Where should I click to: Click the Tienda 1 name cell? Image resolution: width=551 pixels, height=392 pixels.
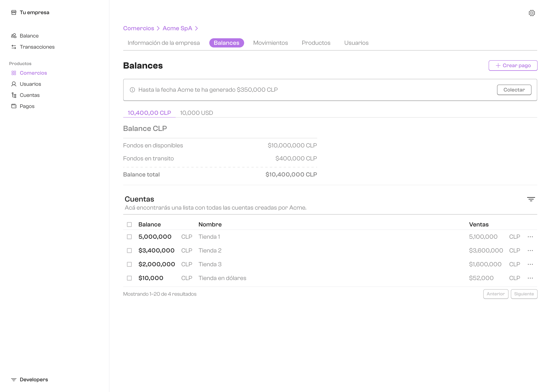coord(209,237)
